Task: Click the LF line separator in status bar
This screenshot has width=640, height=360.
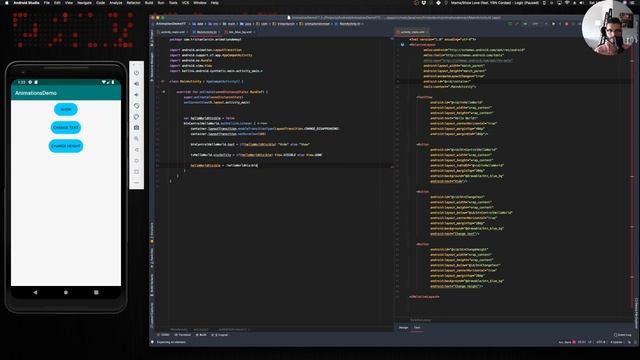Action: pyautogui.click(x=589, y=342)
